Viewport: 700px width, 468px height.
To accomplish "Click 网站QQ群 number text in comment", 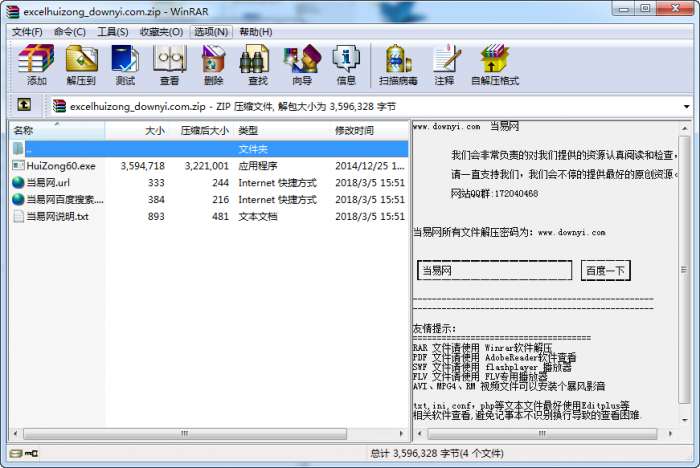I will [494, 193].
